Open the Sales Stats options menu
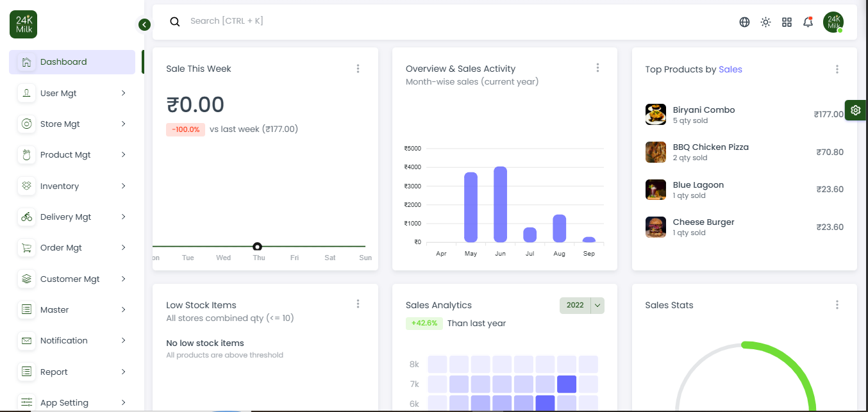Screen dimensions: 868x412 click(837, 305)
